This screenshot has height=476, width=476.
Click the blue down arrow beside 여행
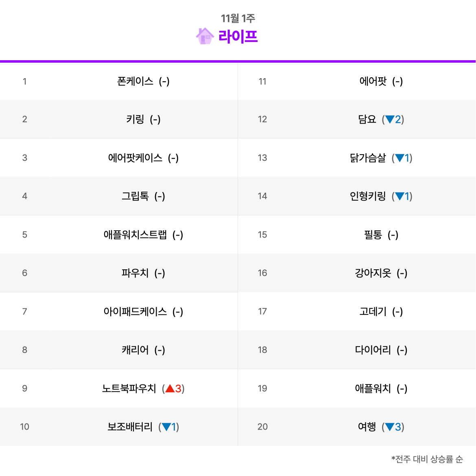[x=389, y=427]
